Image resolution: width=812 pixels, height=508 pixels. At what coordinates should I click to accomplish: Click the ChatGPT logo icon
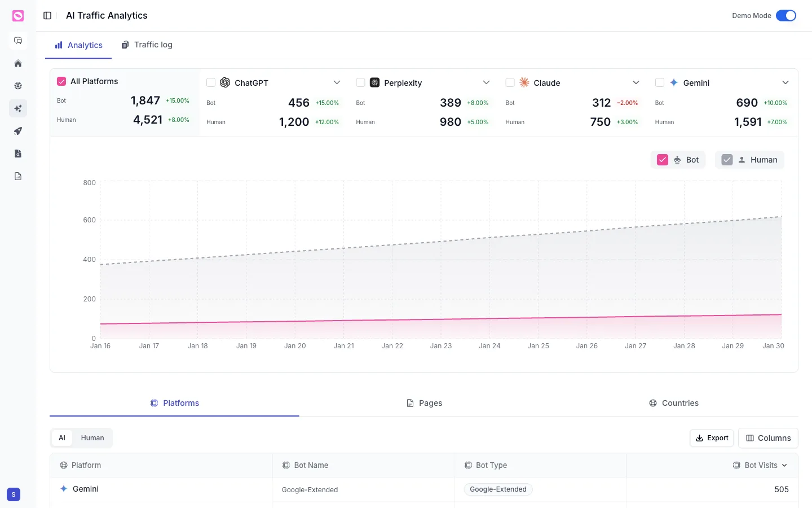225,82
